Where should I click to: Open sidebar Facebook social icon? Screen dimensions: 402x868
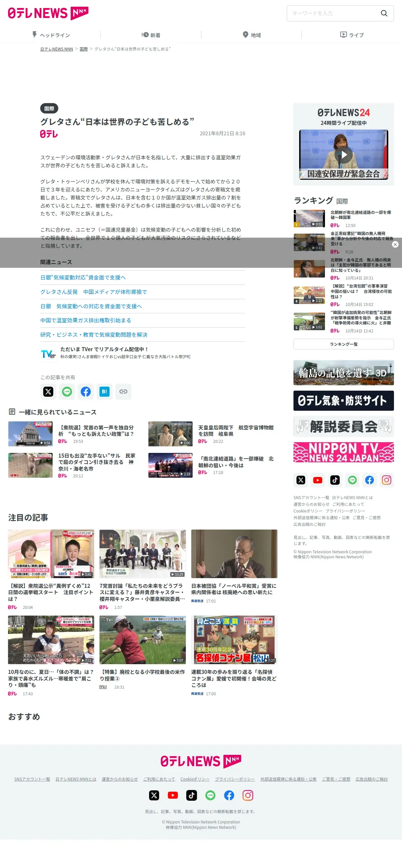tap(369, 480)
